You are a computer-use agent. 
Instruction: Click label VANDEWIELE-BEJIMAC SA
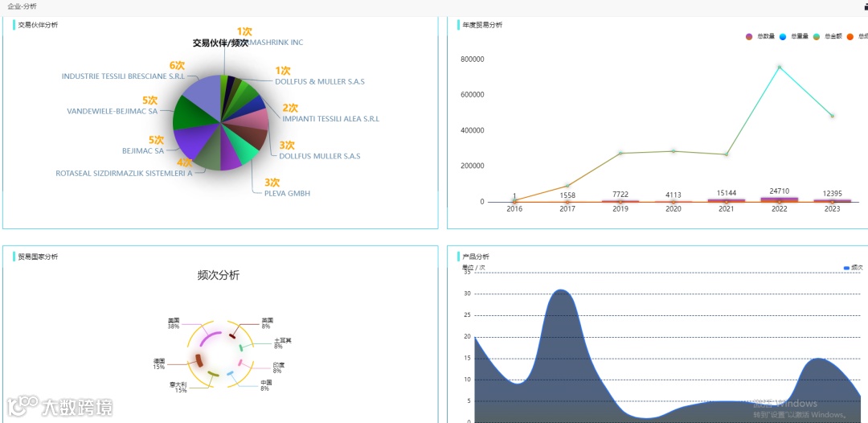click(112, 111)
